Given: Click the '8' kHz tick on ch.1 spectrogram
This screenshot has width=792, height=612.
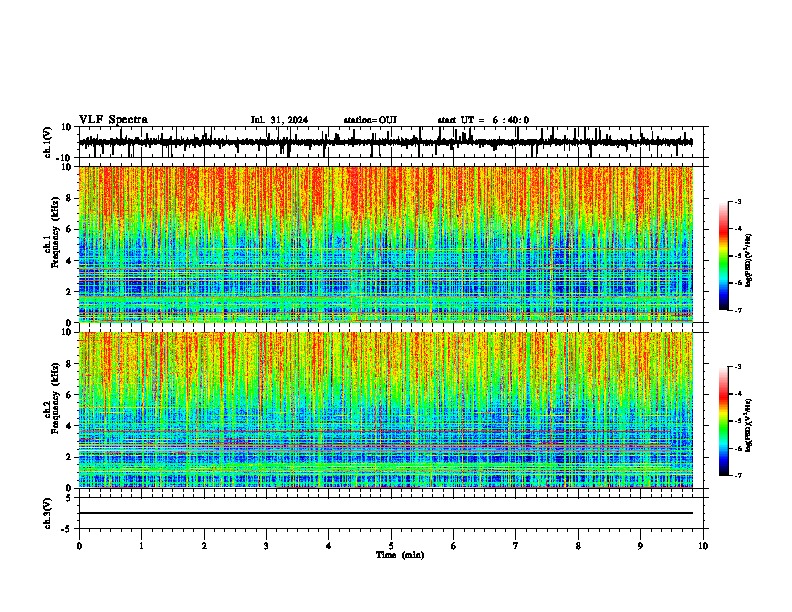Looking at the screenshot, I should (x=69, y=198).
